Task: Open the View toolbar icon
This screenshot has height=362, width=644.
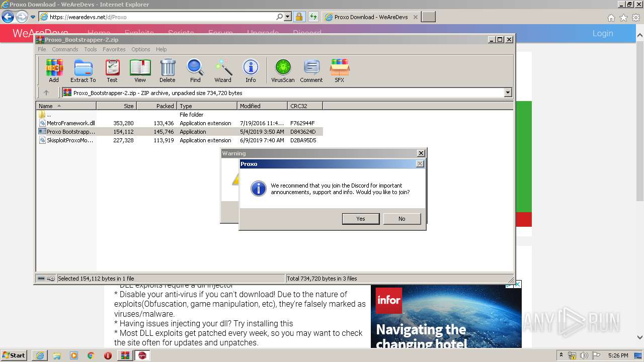Action: tap(140, 71)
